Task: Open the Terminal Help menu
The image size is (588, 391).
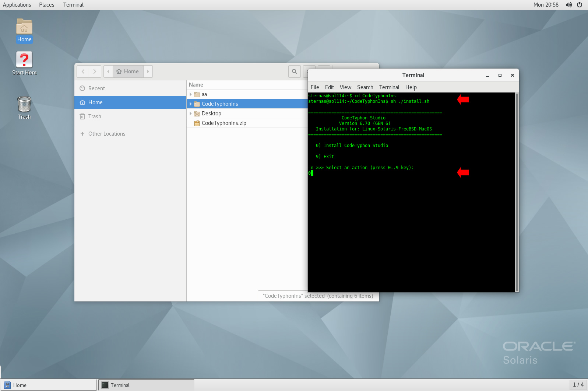Action: [411, 87]
